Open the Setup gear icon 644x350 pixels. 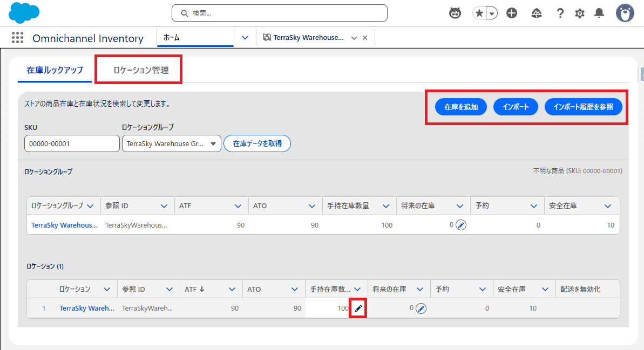click(x=580, y=13)
